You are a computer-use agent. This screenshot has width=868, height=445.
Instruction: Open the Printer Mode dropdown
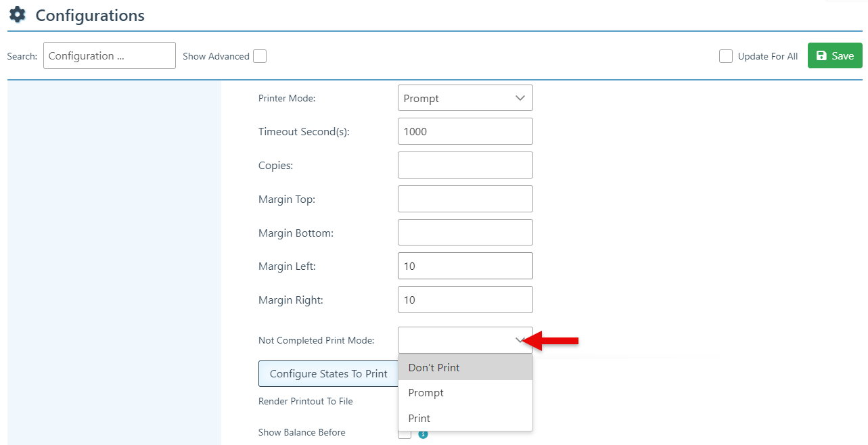point(465,98)
